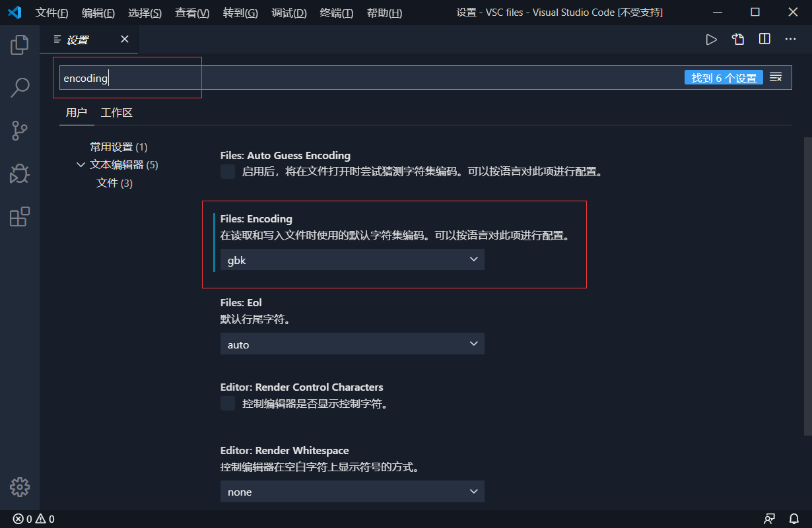Screen dimensions: 812x528
Task: Check Editor: Render Control Characters
Action: tap(227, 403)
